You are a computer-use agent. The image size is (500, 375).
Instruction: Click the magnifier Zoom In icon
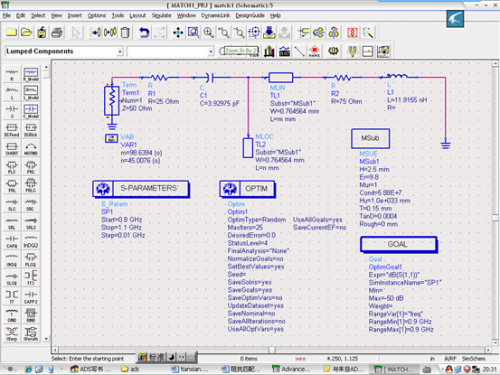tap(209, 32)
